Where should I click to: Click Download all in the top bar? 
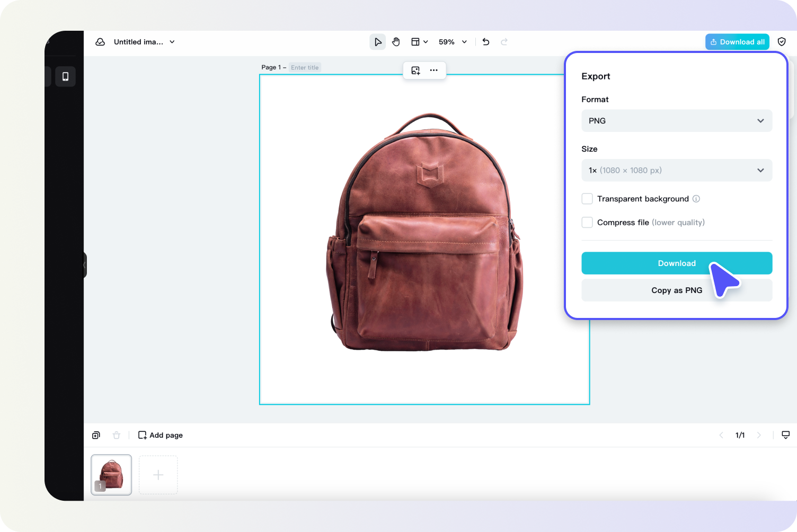[x=737, y=41]
